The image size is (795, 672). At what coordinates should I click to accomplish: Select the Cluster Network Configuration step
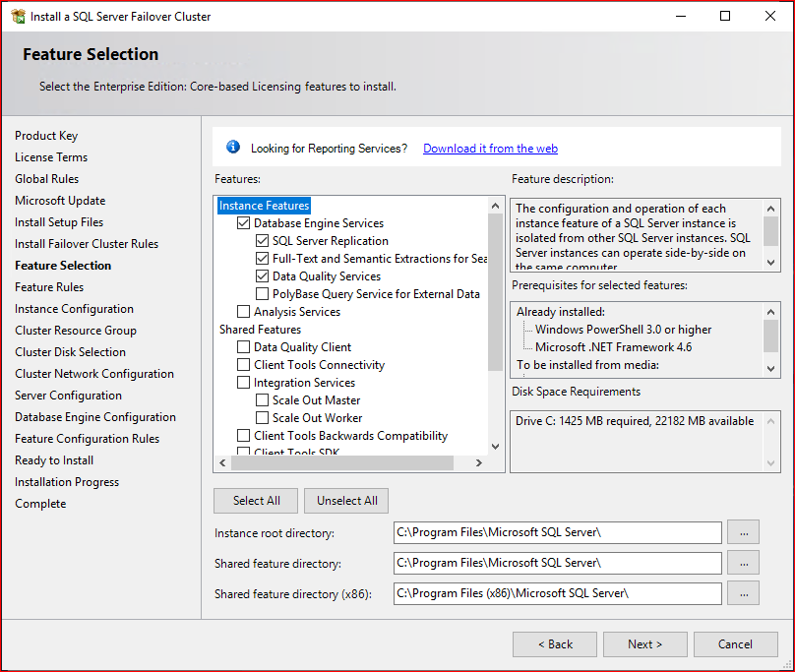click(x=94, y=374)
